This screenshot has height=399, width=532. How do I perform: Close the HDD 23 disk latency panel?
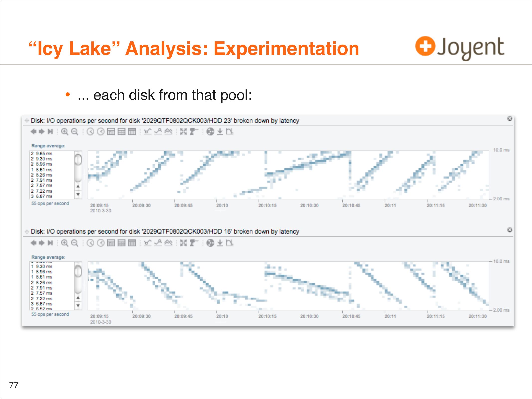pyautogui.click(x=510, y=119)
